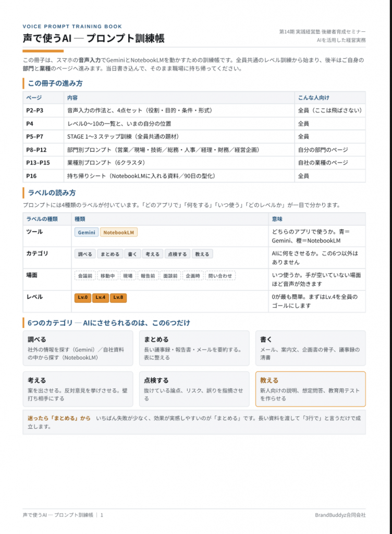
Task: Click the Lv.4 level badge
Action: 100,298
